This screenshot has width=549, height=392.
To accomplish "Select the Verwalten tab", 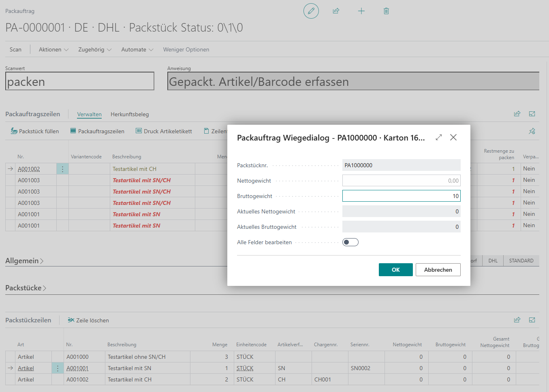I will coord(89,114).
